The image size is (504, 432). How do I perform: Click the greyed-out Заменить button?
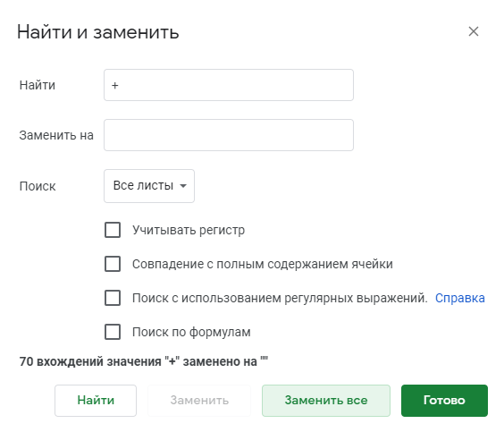tap(199, 401)
